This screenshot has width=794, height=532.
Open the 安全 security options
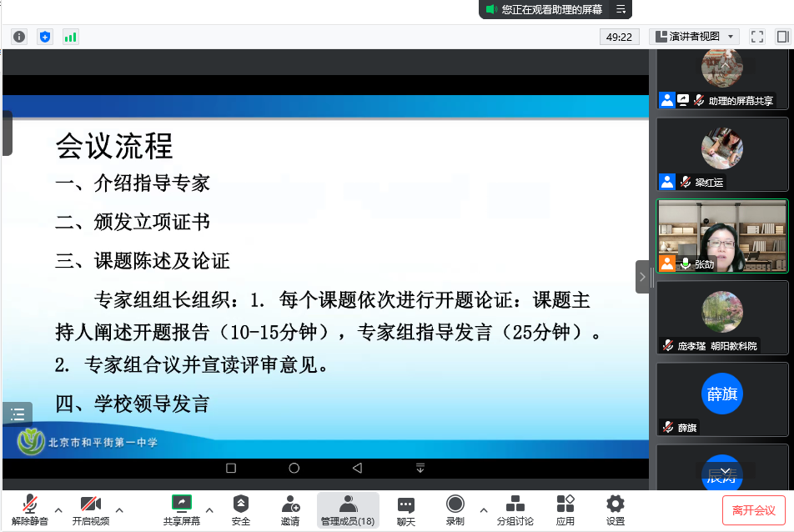(x=241, y=510)
